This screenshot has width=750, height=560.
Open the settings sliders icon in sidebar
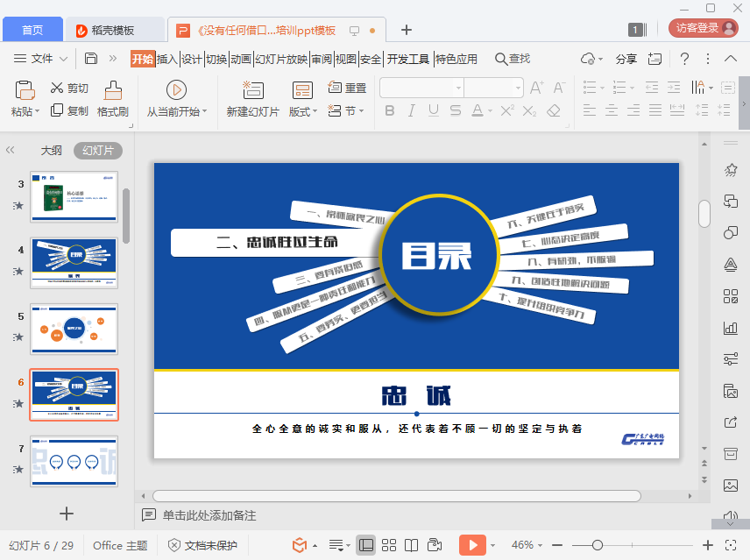pyautogui.click(x=731, y=359)
